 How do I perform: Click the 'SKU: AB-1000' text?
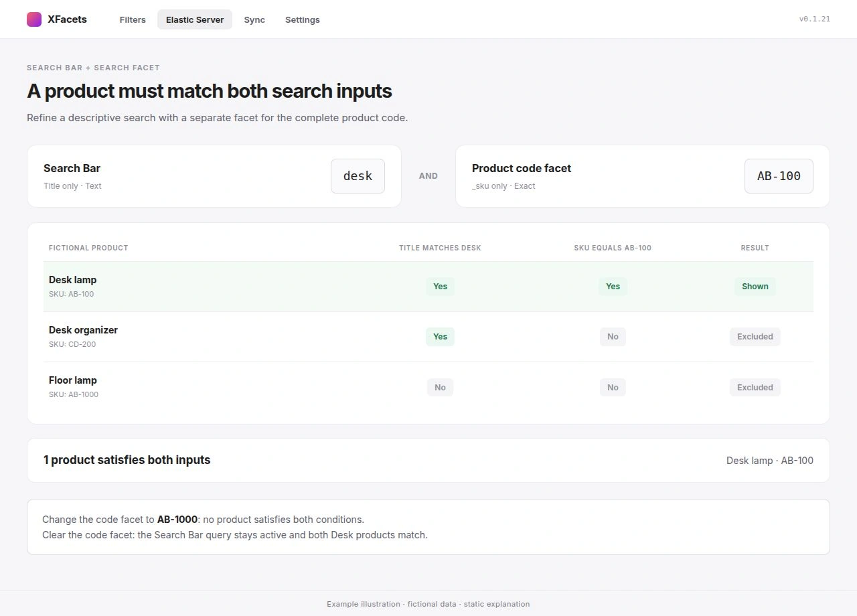[x=74, y=394]
